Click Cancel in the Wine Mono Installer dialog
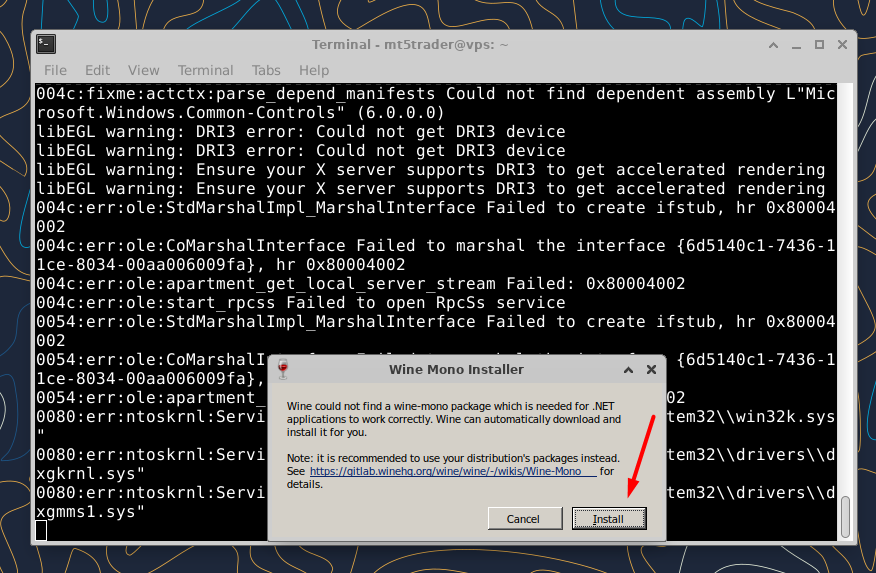The width and height of the screenshot is (876, 573). (525, 518)
